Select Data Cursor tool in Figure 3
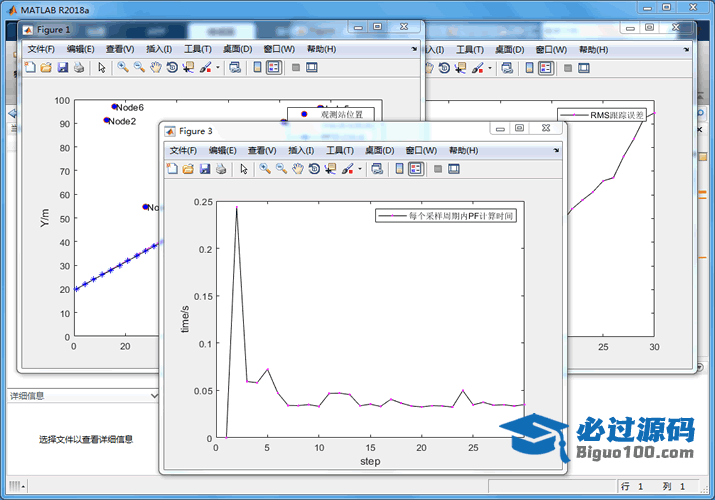The height and width of the screenshot is (500, 715). click(x=330, y=169)
